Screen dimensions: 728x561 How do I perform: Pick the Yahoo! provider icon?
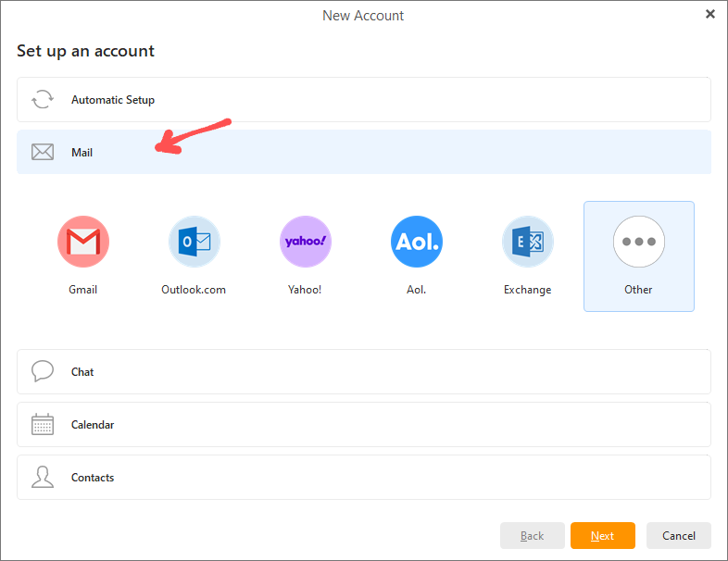pos(306,242)
